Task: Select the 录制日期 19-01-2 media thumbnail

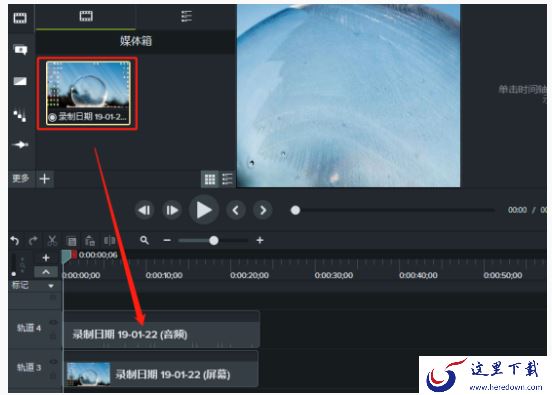Action: click(88, 93)
